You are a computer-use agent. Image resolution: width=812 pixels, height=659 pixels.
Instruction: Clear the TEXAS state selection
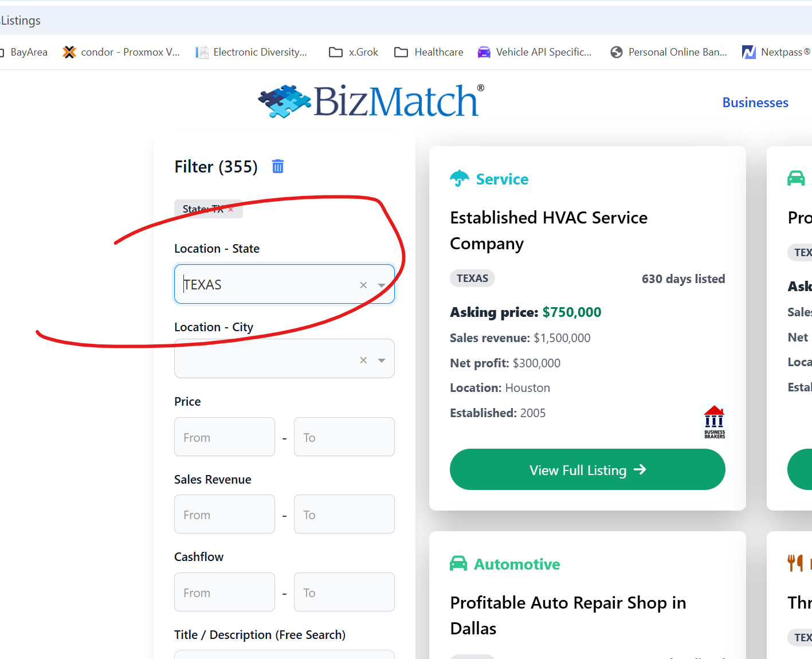click(363, 285)
